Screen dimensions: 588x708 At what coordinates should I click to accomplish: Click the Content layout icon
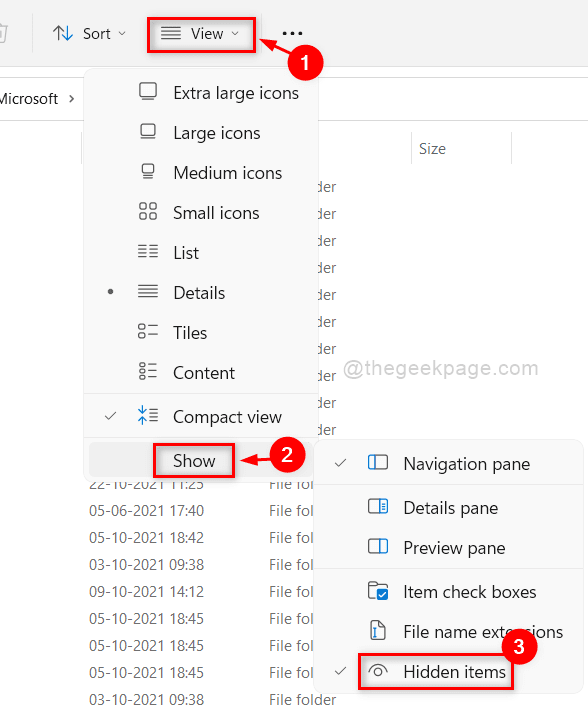148,371
